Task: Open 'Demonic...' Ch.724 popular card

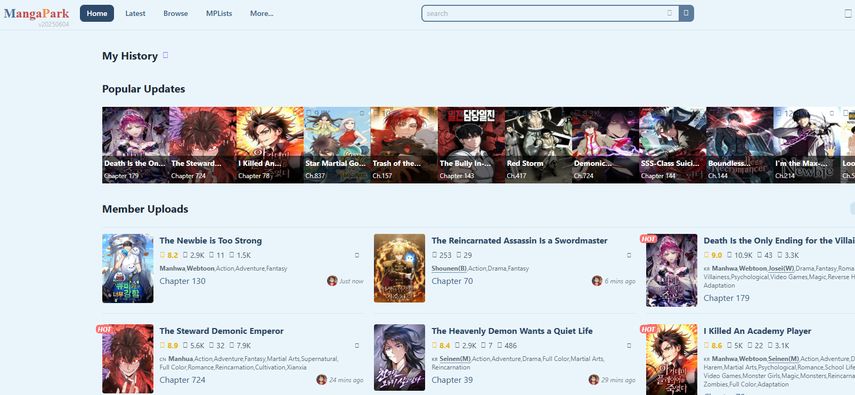Action: pyautogui.click(x=605, y=145)
